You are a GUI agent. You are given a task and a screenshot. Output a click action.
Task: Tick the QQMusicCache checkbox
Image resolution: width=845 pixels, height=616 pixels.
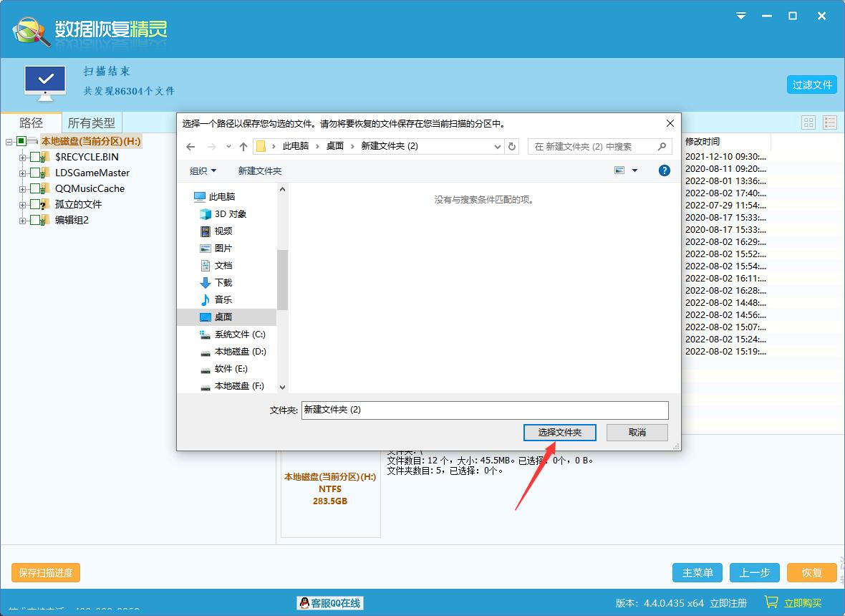coord(34,188)
